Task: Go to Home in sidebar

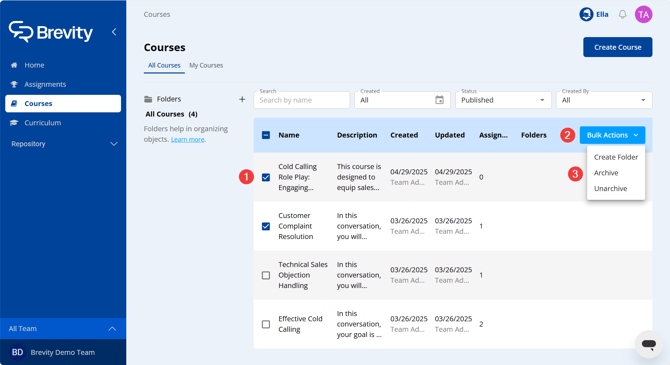Action: (35, 65)
